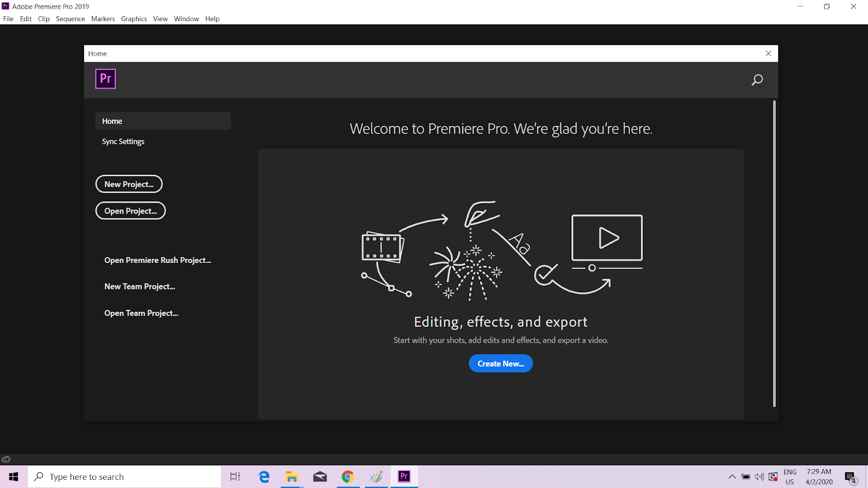The image size is (868, 488).
Task: Minimize the Adobe Premiere Pro window
Action: (x=801, y=7)
